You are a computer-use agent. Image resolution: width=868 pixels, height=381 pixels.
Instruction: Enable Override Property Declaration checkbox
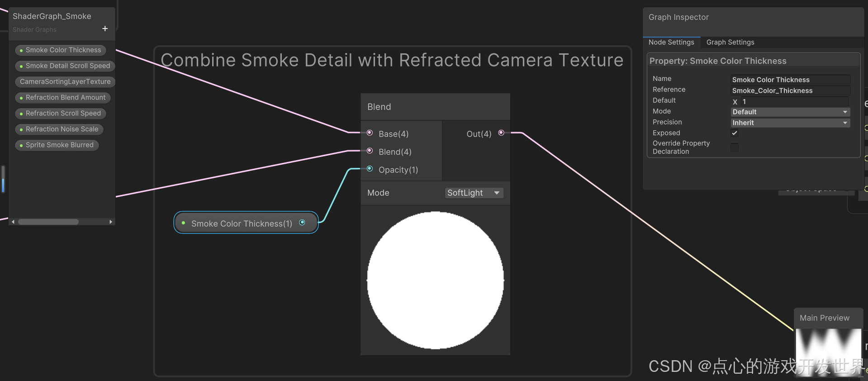pos(735,148)
